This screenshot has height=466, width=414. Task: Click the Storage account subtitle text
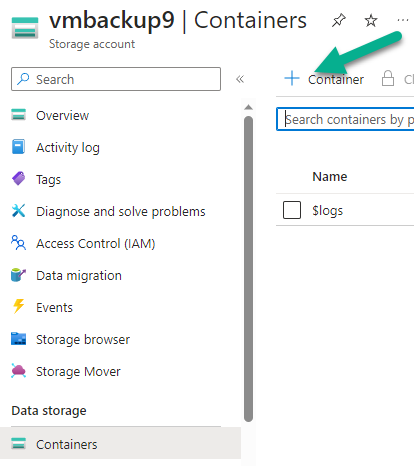point(92,44)
